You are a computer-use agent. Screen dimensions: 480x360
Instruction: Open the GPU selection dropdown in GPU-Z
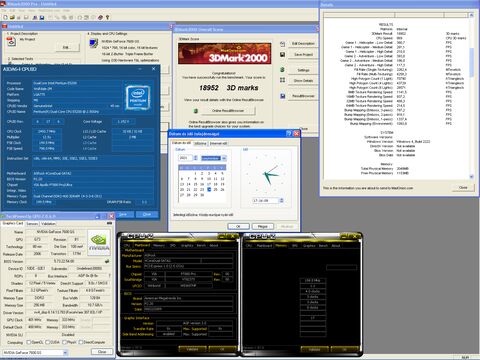pyautogui.click(x=65, y=352)
